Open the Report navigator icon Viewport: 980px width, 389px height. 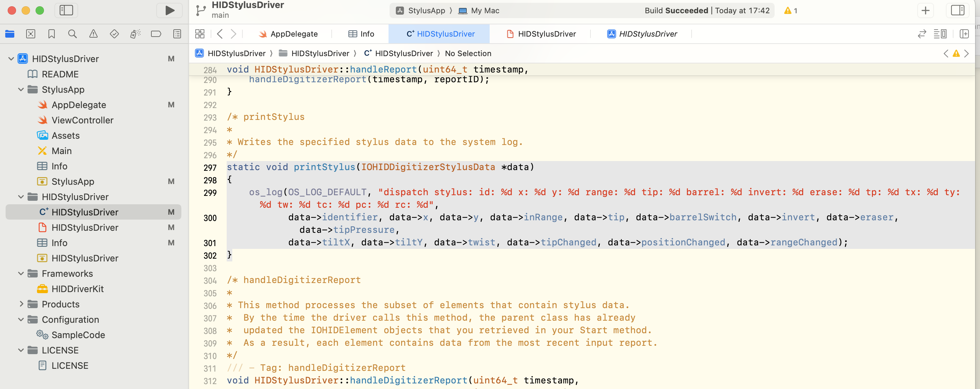[x=177, y=34]
